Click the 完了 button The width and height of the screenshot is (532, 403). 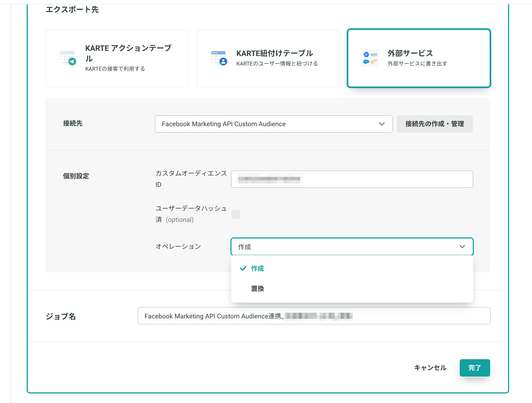[x=475, y=368]
